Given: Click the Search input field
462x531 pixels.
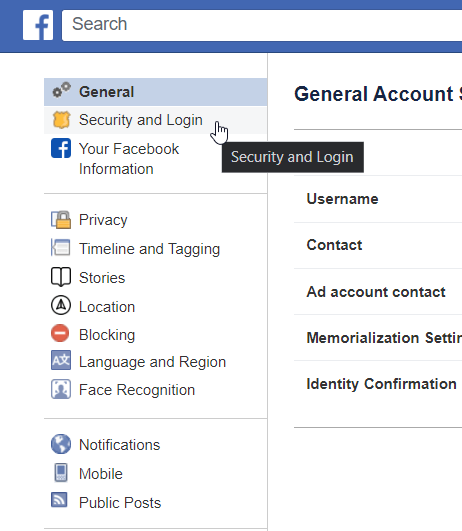Looking at the screenshot, I should click(262, 25).
